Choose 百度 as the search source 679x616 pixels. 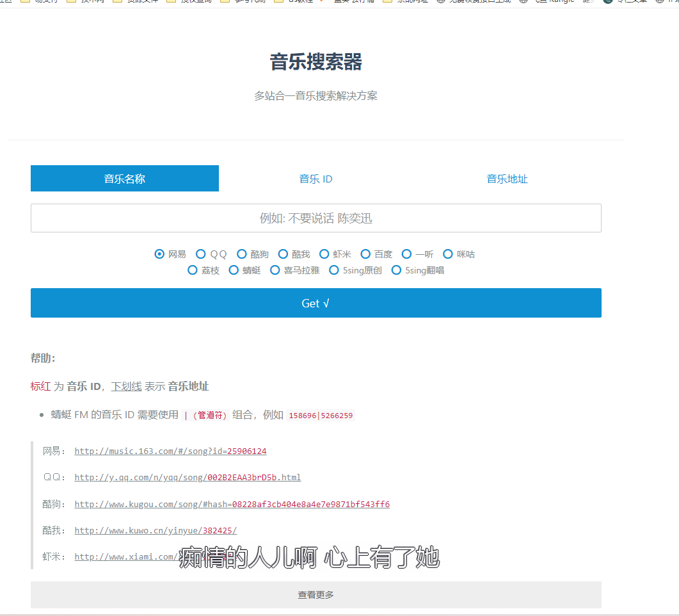tap(365, 254)
